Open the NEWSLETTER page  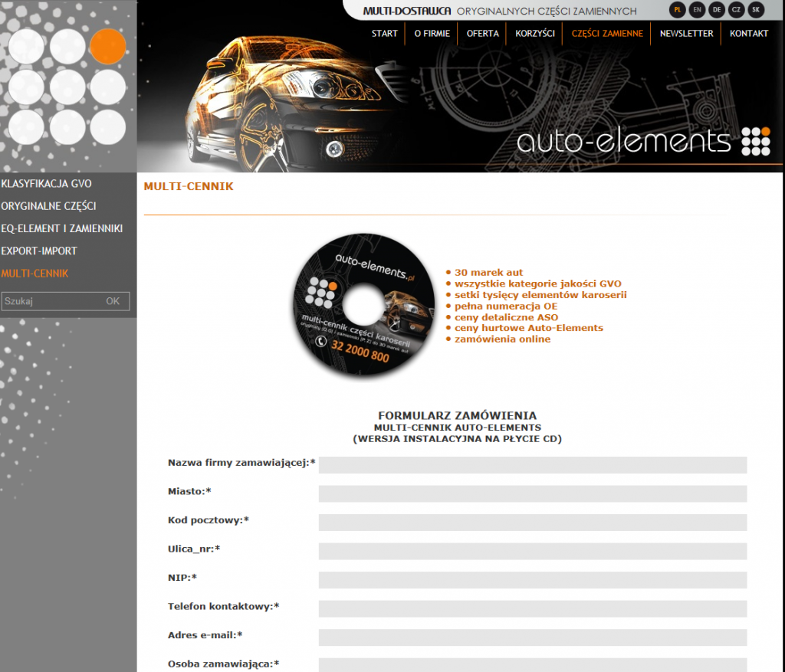[x=686, y=34]
